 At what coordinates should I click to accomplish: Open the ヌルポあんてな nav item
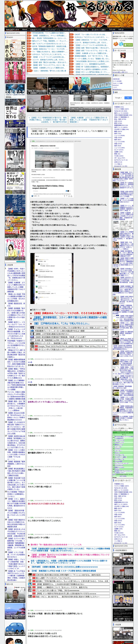83,30
